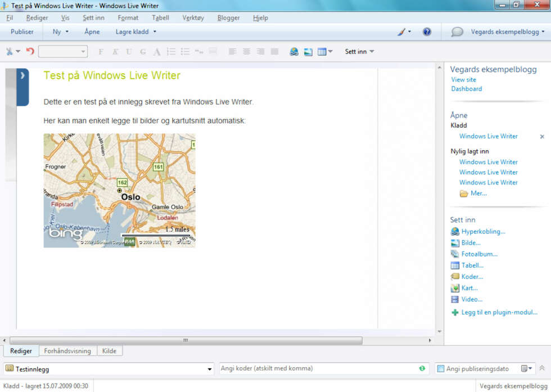Open the Verktøy menu

pos(193,17)
